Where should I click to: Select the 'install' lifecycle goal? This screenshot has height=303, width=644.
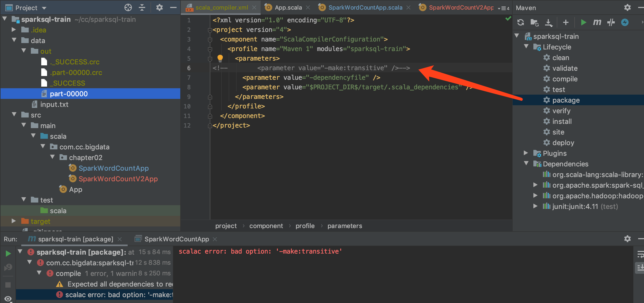tap(562, 121)
